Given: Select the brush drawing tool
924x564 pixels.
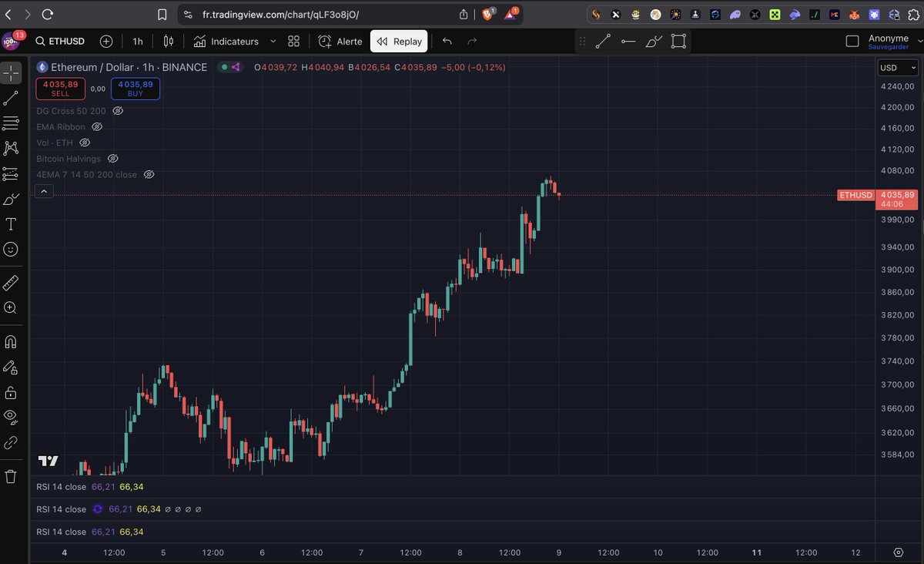Looking at the screenshot, I should click(11, 199).
